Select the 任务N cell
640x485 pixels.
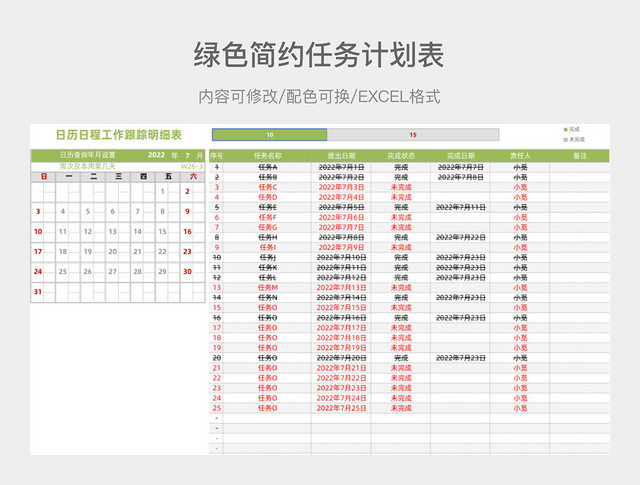coord(267,298)
